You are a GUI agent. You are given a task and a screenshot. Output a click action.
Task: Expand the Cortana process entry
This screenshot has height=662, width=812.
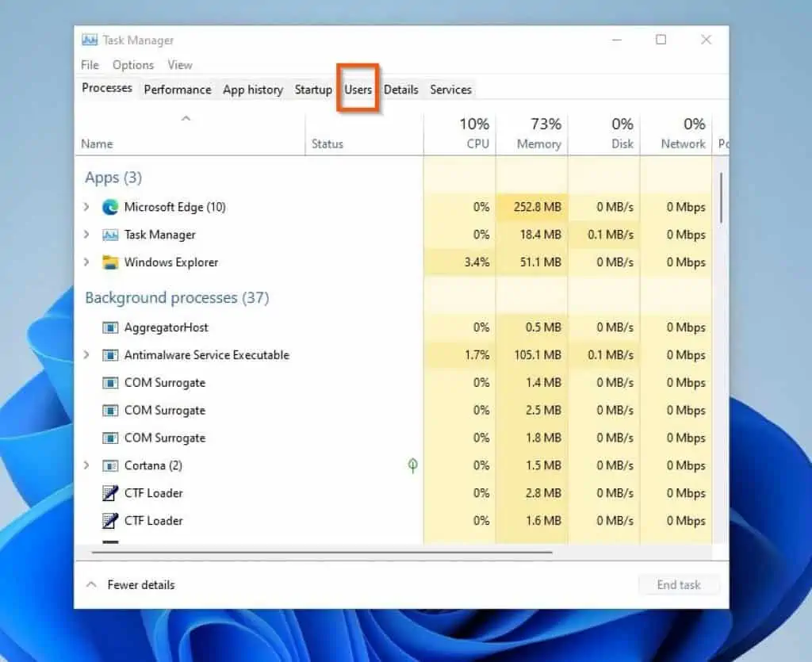coord(86,465)
